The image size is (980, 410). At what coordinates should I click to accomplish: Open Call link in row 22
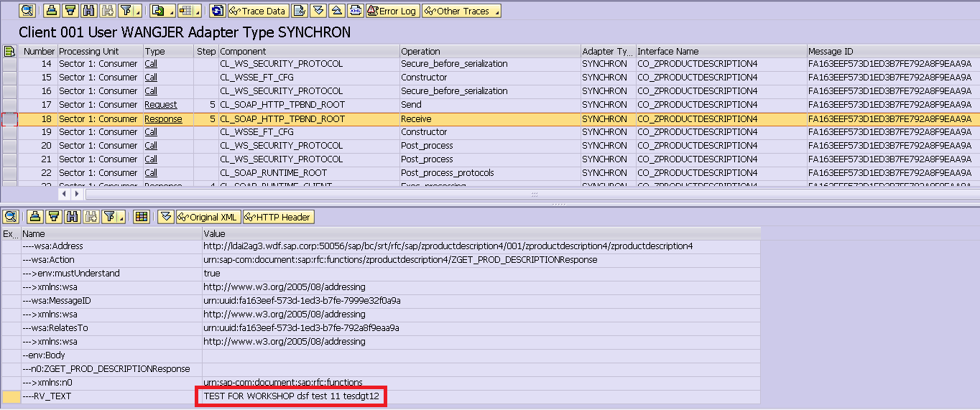coord(151,173)
